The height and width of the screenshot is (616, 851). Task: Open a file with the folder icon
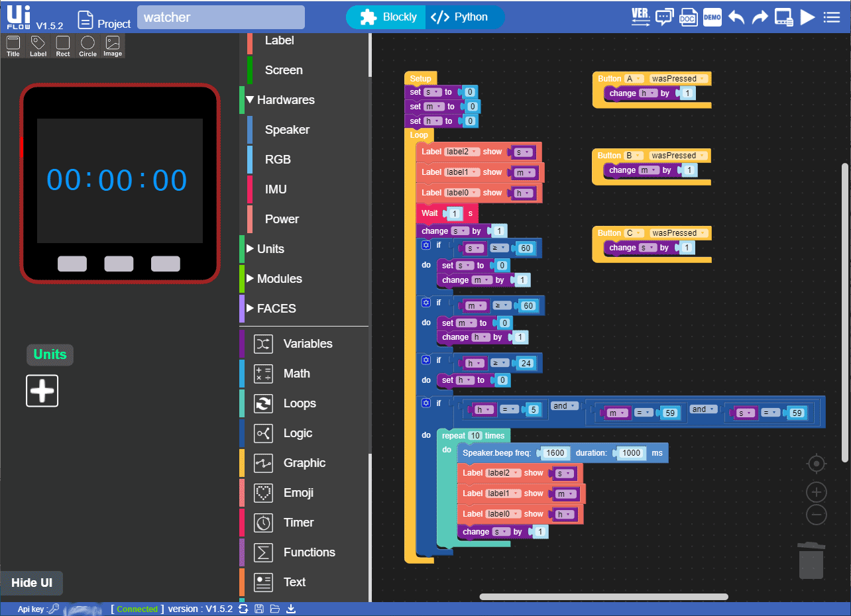click(x=274, y=609)
